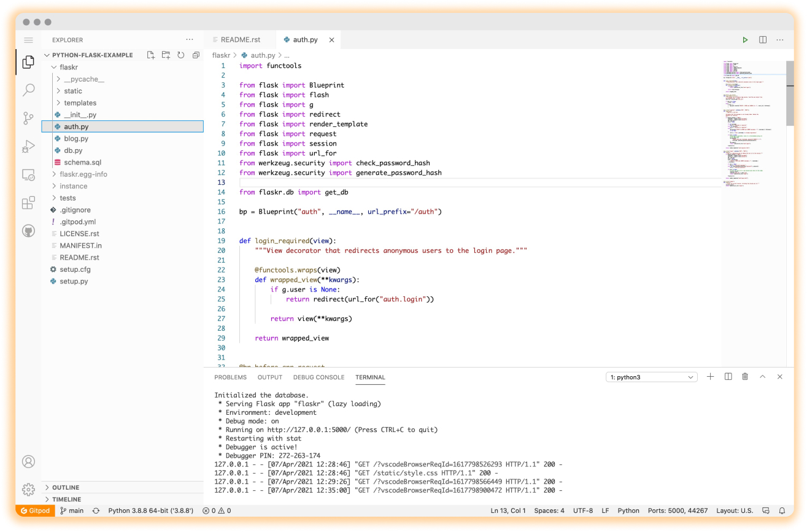Screen dimensions: 807x532
Task: Click the LF end-of-line indicator
Action: [605, 511]
